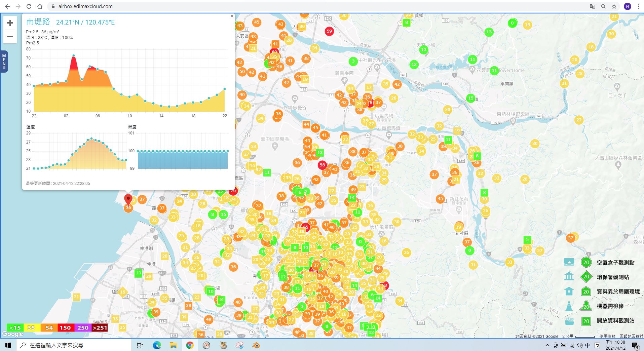This screenshot has width=644, height=351.
Task: Open the orange 53 station marker
Action: click(302, 335)
